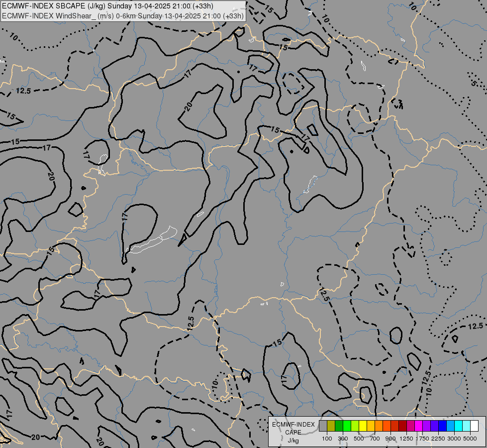487x448 pixels.
Task: Click the dark red legend swatch
Action: tap(403, 426)
